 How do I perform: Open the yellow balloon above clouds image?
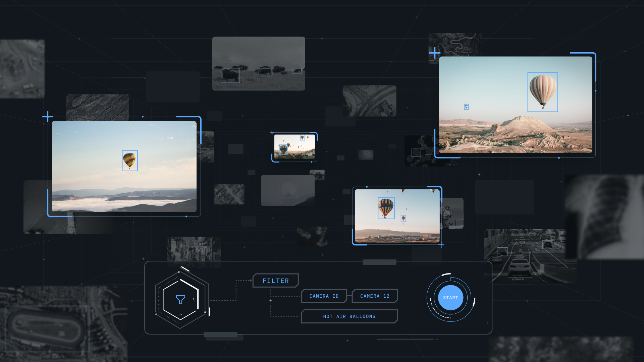click(x=124, y=167)
